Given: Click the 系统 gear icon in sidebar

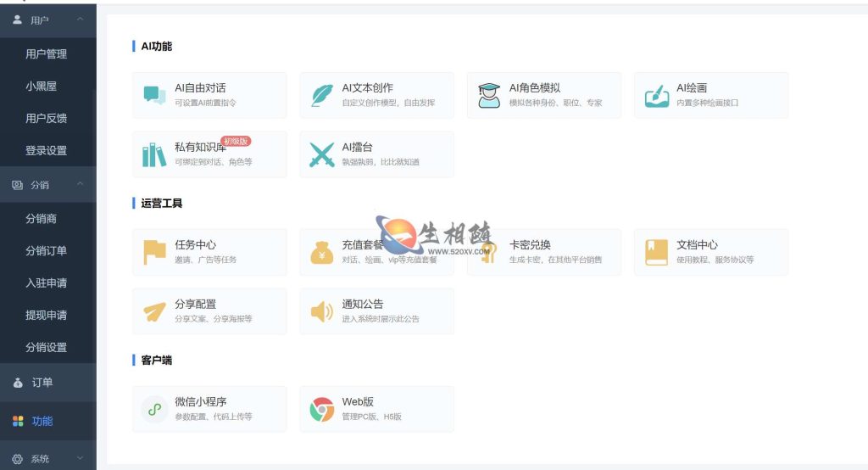Looking at the screenshot, I should pyautogui.click(x=17, y=459).
